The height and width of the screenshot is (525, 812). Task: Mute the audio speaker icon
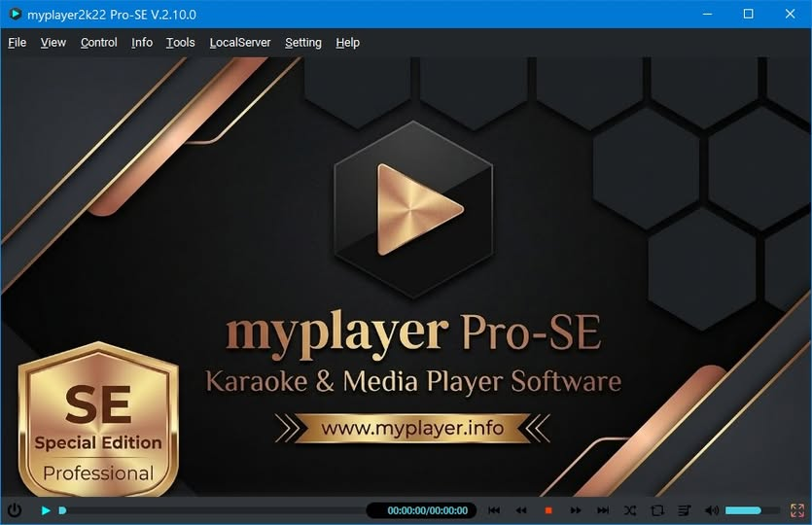coord(712,510)
